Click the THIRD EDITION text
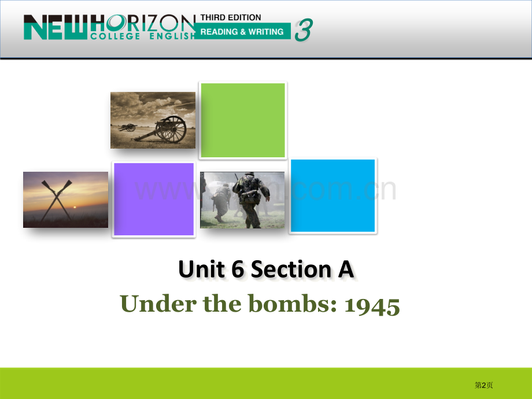This screenshot has width=532, height=399. [231, 18]
